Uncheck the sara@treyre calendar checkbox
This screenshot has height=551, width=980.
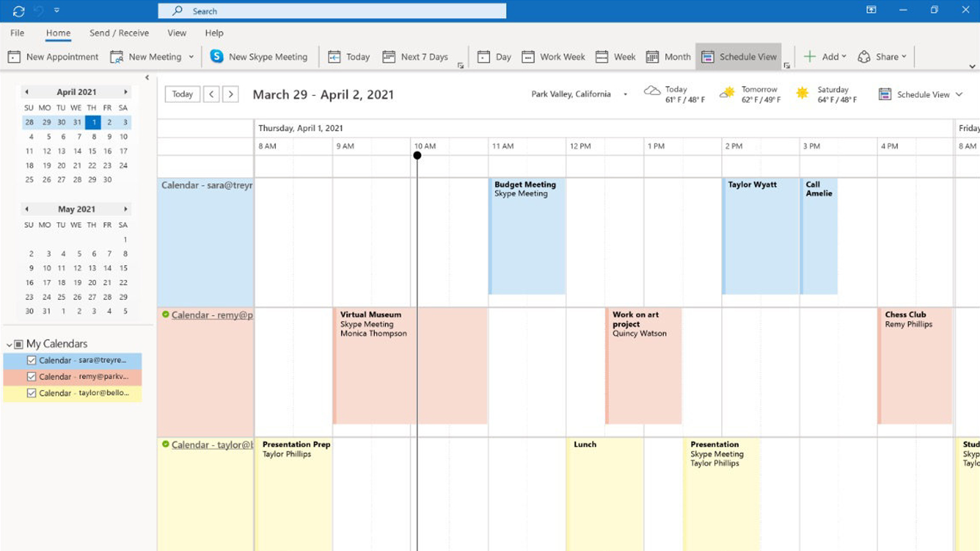(x=31, y=360)
